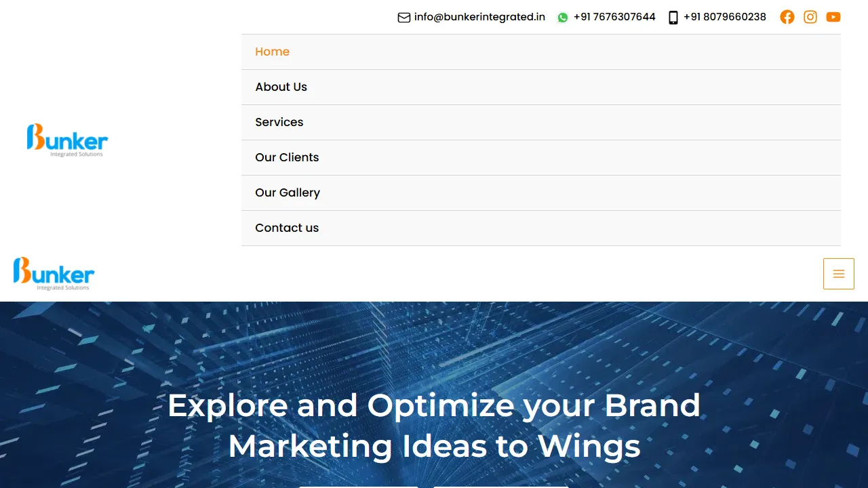Viewport: 868px width, 488px height.
Task: Click phone number +91 8079660238
Action: [724, 17]
